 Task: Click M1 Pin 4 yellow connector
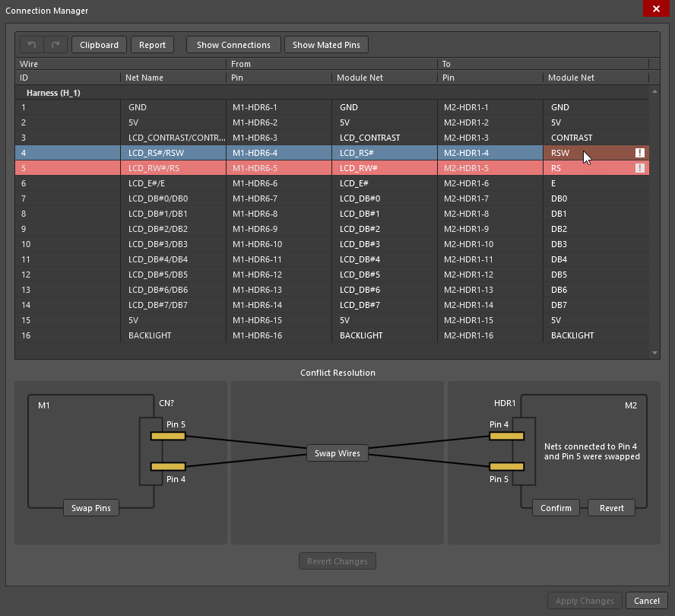coord(168,466)
